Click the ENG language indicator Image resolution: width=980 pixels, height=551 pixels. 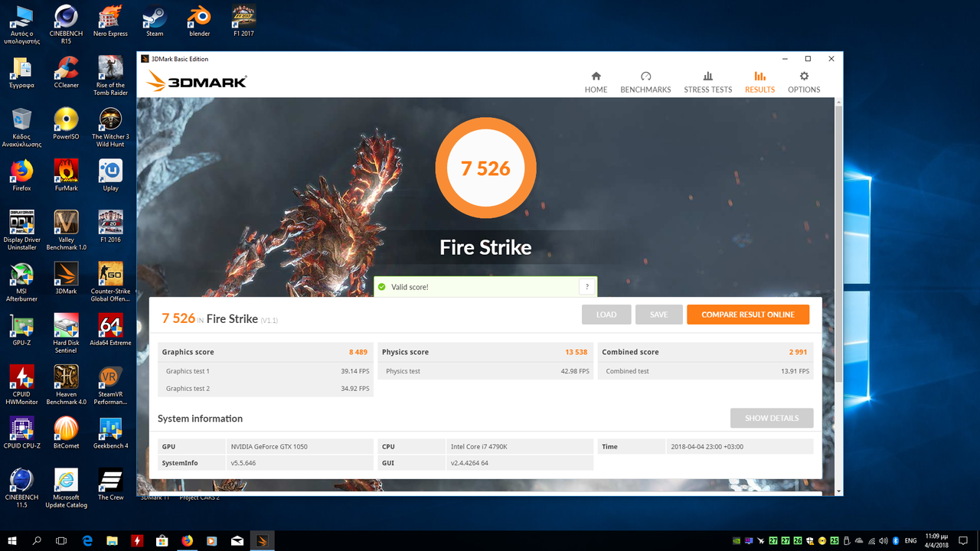[911, 540]
